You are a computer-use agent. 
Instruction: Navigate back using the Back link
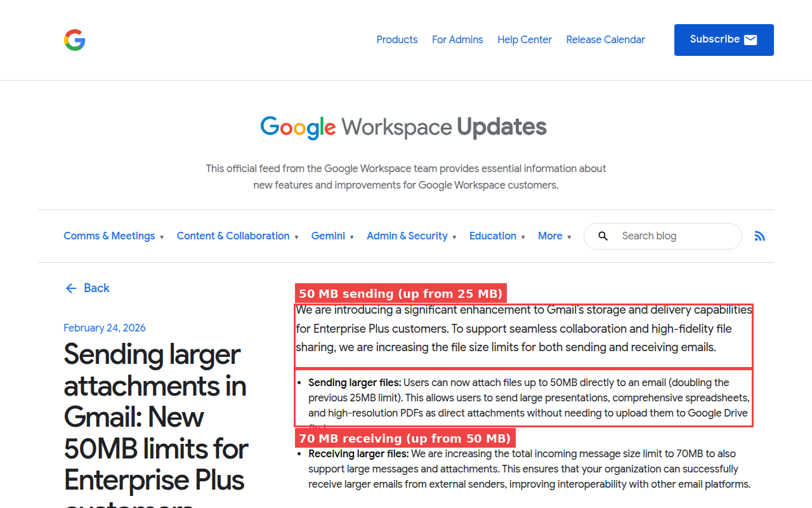(x=96, y=288)
